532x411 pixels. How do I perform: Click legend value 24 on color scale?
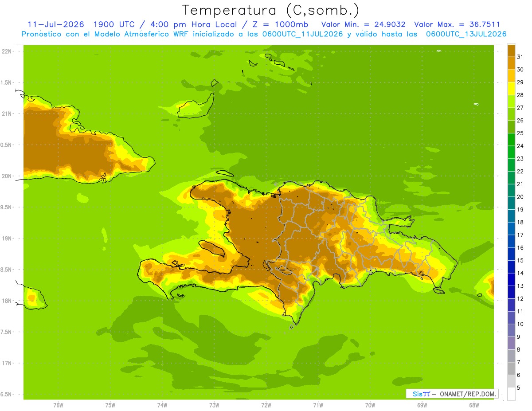click(520, 146)
